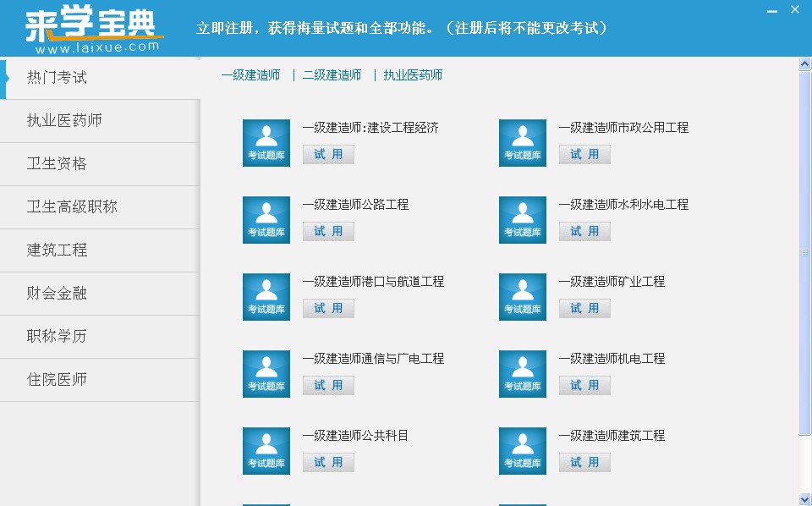The image size is (812, 506).
Task: Open the 机电工程 question bank icon
Action: pyautogui.click(x=522, y=373)
